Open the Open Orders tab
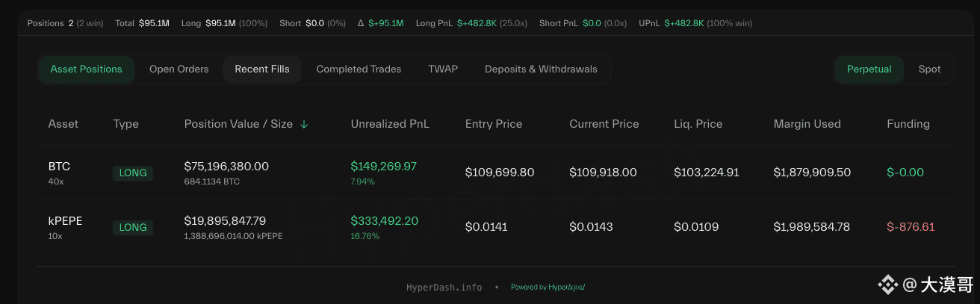The height and width of the screenshot is (304, 980). coord(179,69)
